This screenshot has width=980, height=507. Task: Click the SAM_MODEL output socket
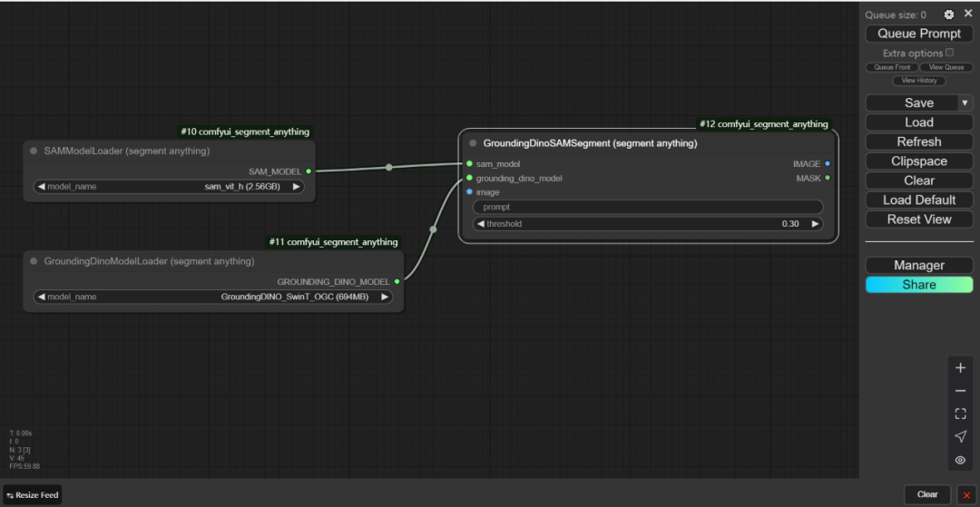[309, 171]
